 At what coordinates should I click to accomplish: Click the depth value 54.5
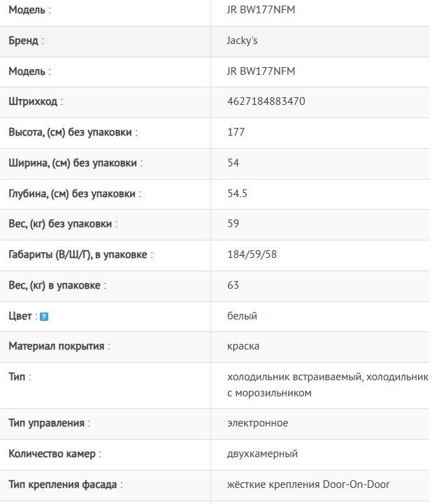238,194
